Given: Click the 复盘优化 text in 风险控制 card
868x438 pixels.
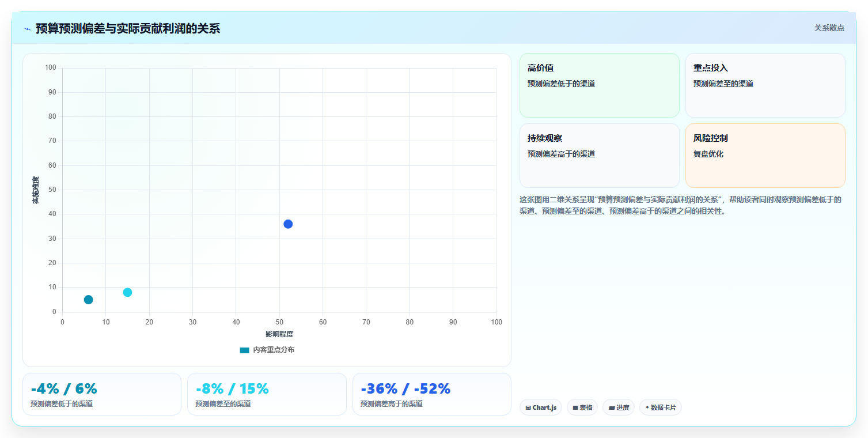Looking at the screenshot, I should tap(708, 154).
